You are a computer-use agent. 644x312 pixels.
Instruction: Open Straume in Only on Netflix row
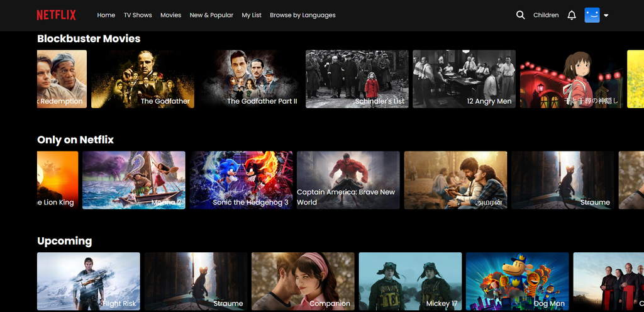(x=563, y=181)
